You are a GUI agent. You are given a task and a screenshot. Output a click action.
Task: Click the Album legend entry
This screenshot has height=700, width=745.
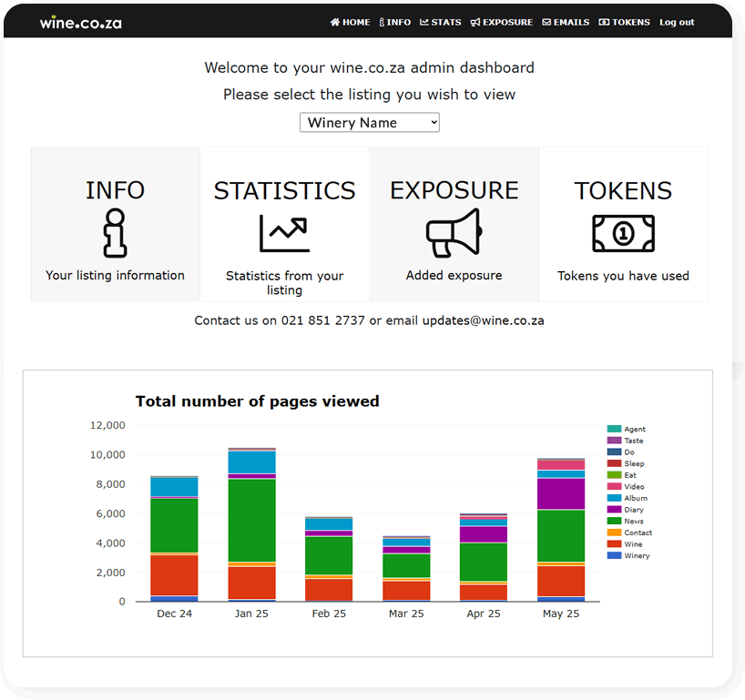tap(634, 498)
